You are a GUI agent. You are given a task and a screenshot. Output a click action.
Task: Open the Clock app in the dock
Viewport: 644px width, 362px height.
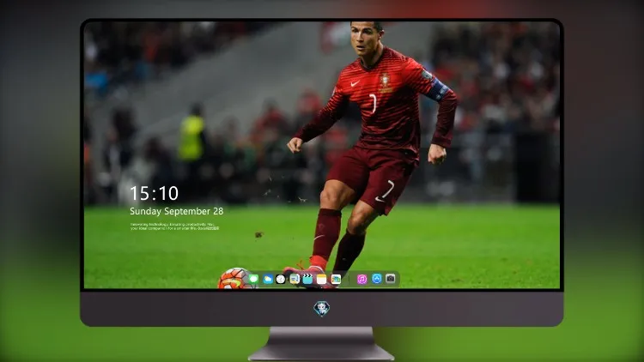tap(281, 279)
